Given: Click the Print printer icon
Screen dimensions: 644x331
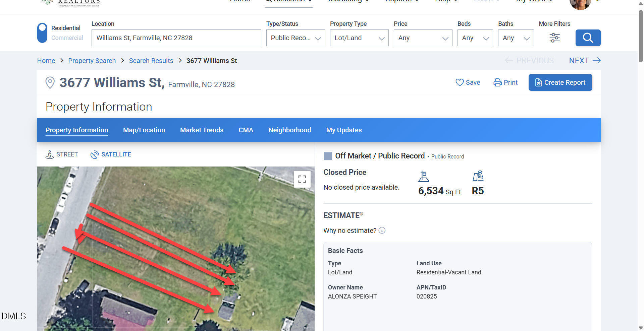Looking at the screenshot, I should click(x=497, y=82).
